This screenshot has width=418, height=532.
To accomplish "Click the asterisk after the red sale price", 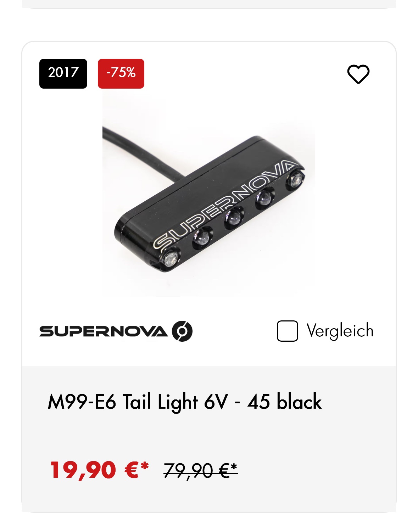I will [144, 466].
